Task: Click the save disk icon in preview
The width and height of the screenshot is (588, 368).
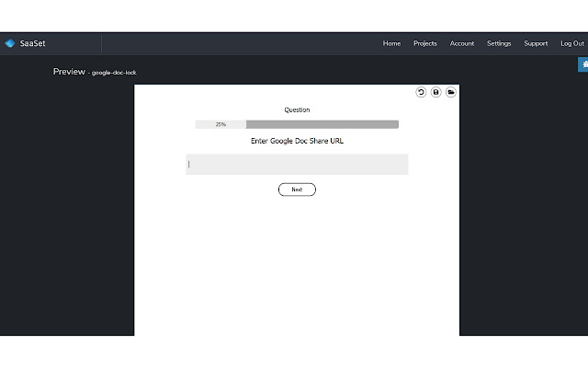Action: coord(435,92)
